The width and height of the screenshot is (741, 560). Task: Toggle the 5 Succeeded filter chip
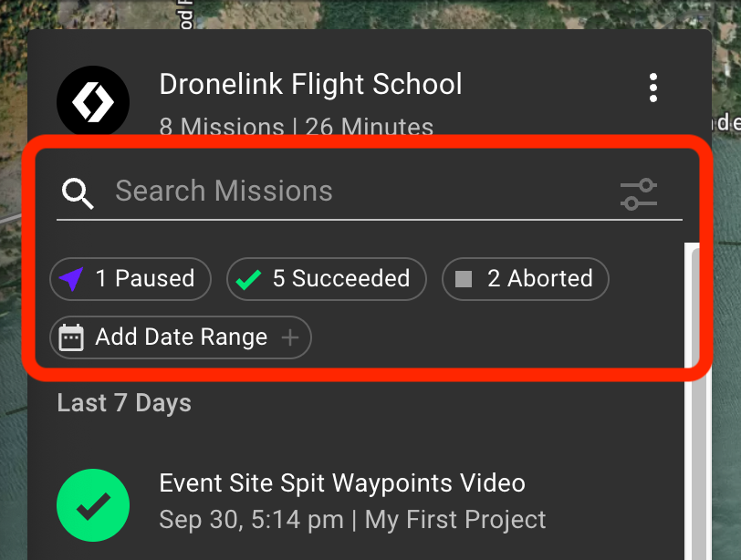tap(327, 279)
